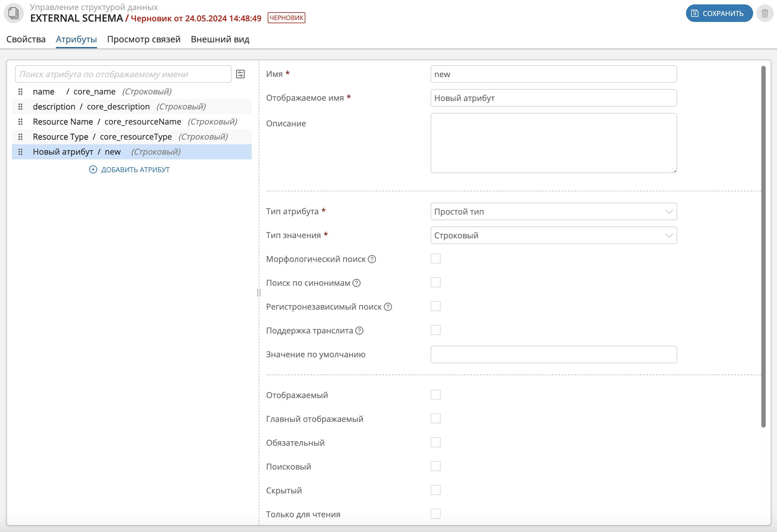Click drag handle of Resource Type row
The width and height of the screenshot is (777, 532).
click(x=20, y=137)
